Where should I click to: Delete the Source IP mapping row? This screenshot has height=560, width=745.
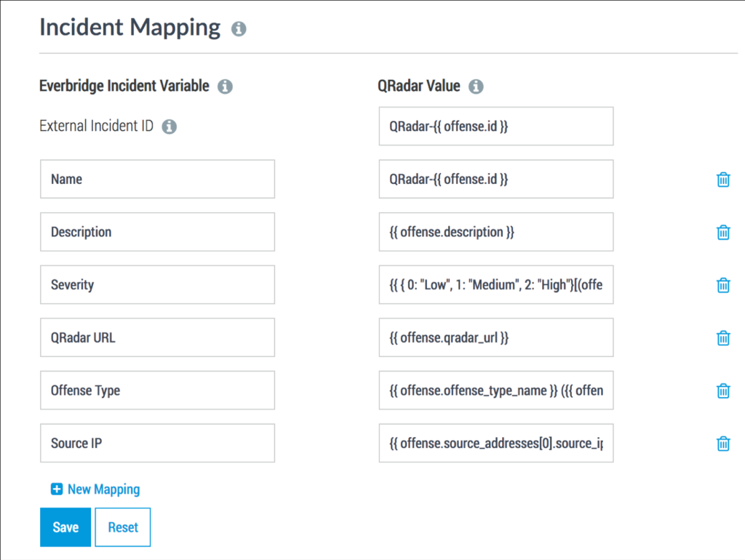pyautogui.click(x=723, y=443)
